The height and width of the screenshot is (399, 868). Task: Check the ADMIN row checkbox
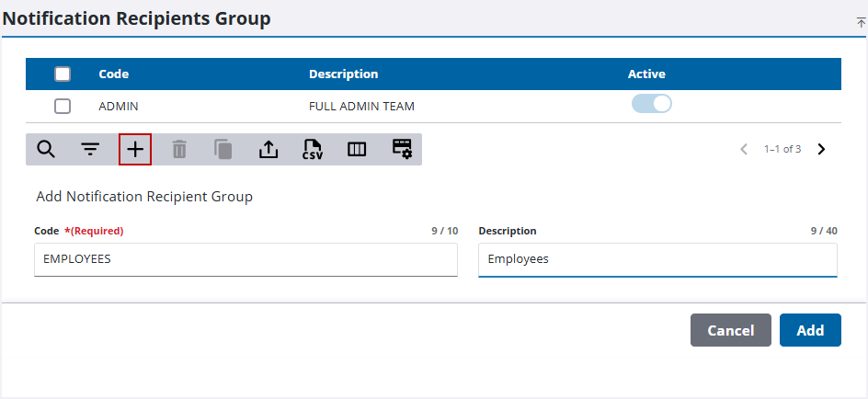coord(63,106)
